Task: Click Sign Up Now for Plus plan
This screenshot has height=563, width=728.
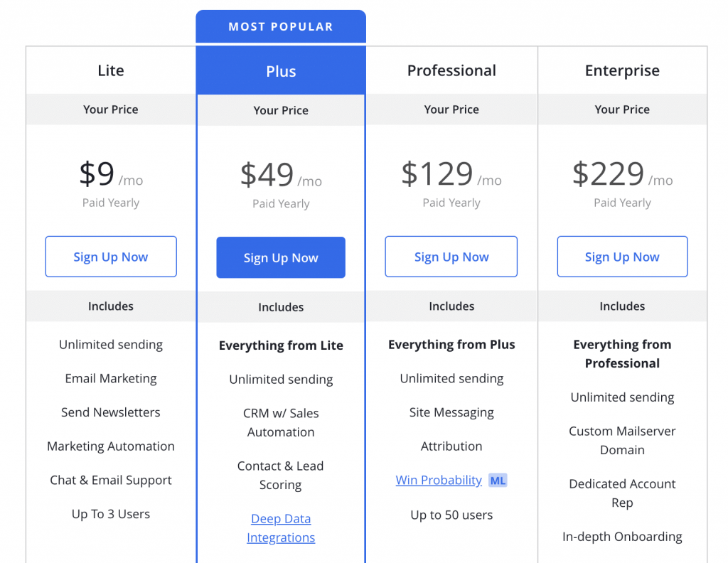Action: (281, 257)
